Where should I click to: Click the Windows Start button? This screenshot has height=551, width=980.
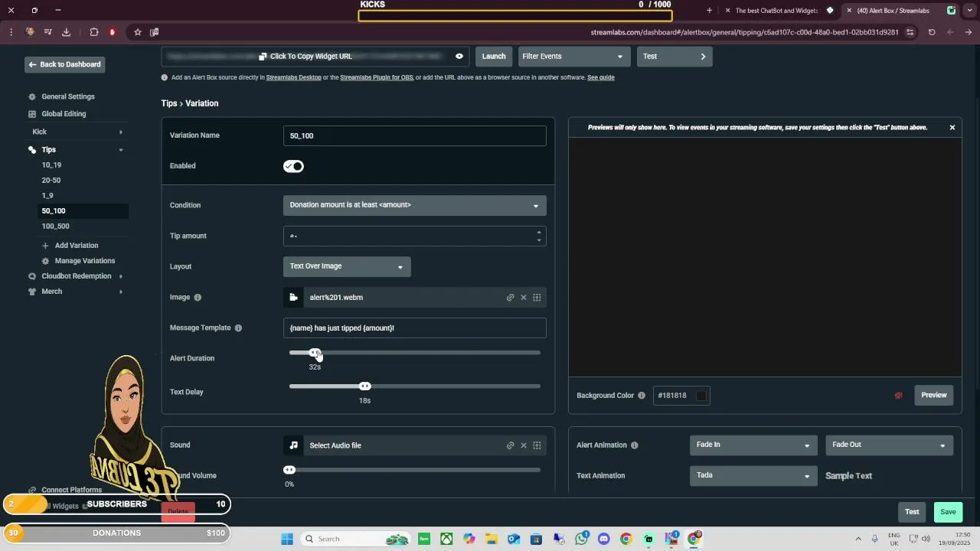pos(287,539)
